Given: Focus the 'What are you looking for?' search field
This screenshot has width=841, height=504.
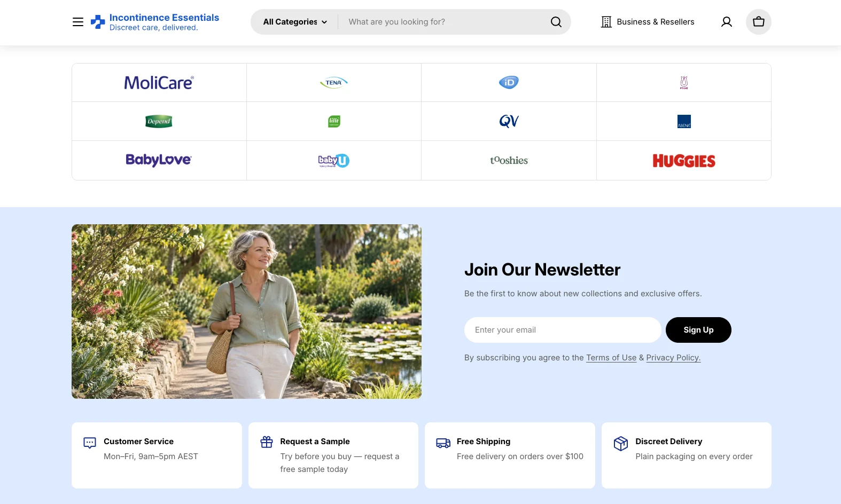Looking at the screenshot, I should tap(443, 22).
